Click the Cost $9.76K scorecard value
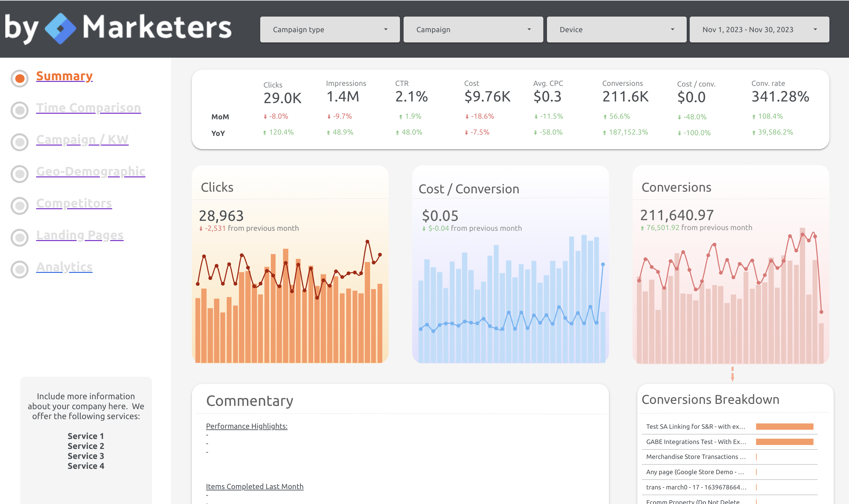Image resolution: width=849 pixels, height=504 pixels. pyautogui.click(x=487, y=97)
